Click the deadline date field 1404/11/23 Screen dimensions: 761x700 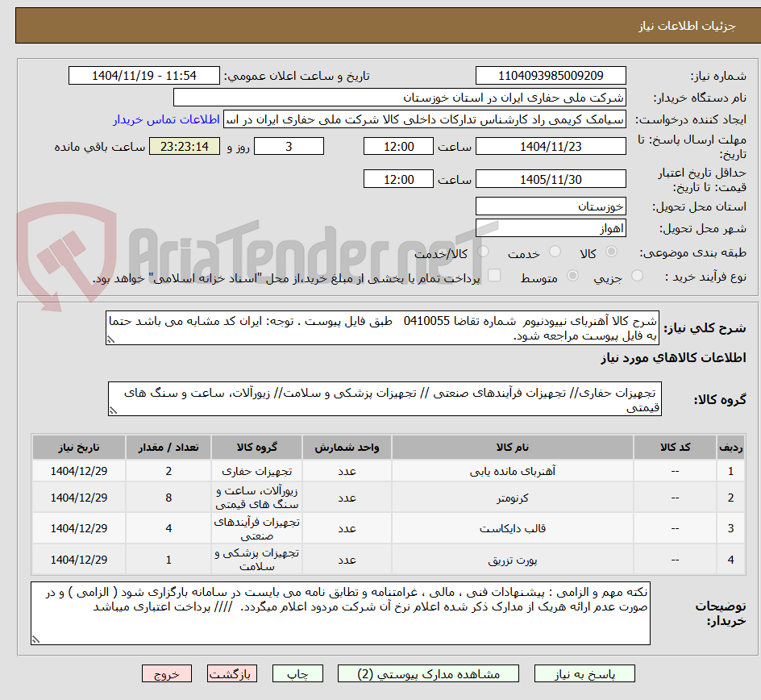point(551,146)
